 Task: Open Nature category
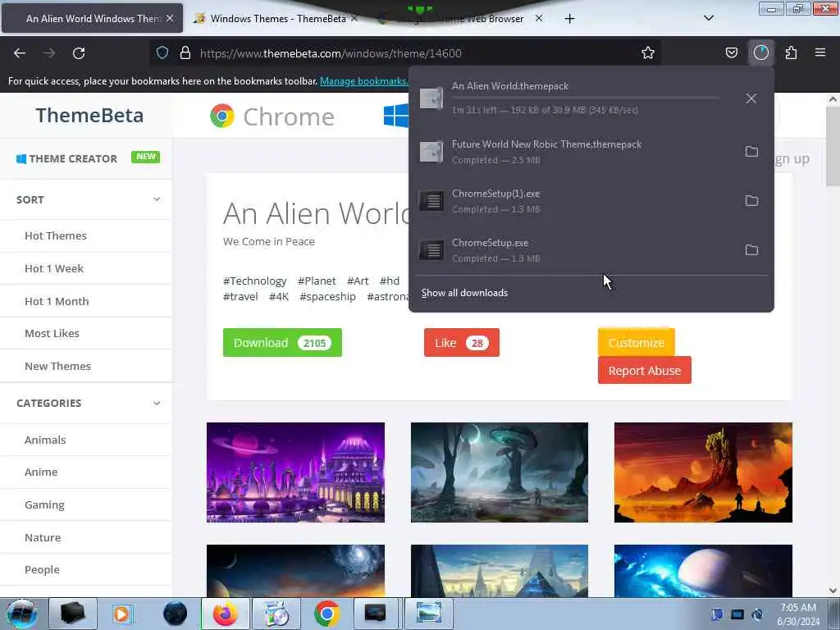point(43,537)
